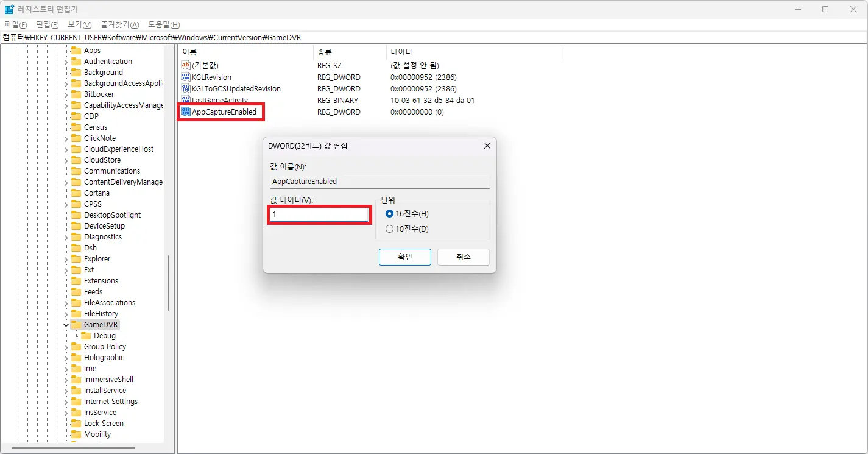The width and height of the screenshot is (868, 454).
Task: Expand the Internet Settings tree node
Action: coord(66,402)
